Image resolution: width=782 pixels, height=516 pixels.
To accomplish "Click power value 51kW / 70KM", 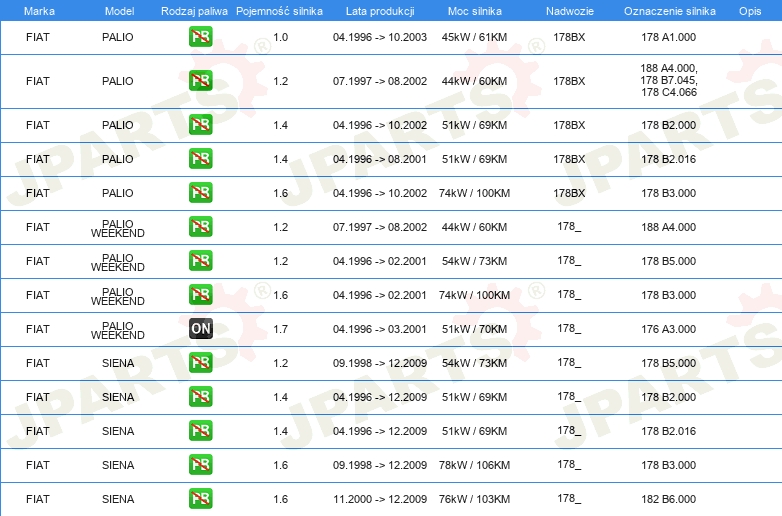I will [474, 329].
